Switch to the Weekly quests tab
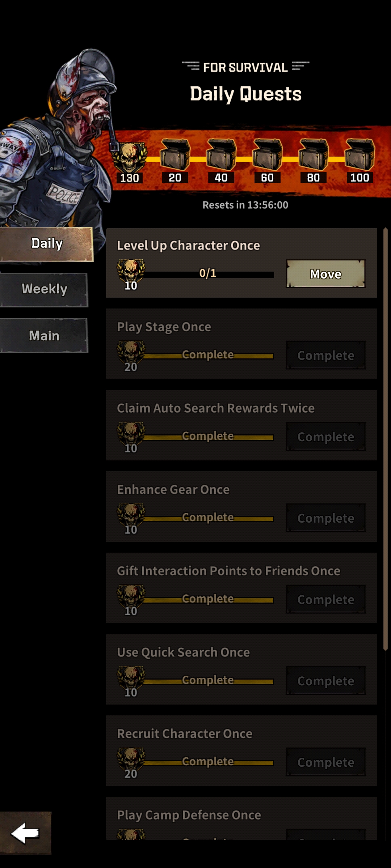The width and height of the screenshot is (391, 868). tap(44, 289)
